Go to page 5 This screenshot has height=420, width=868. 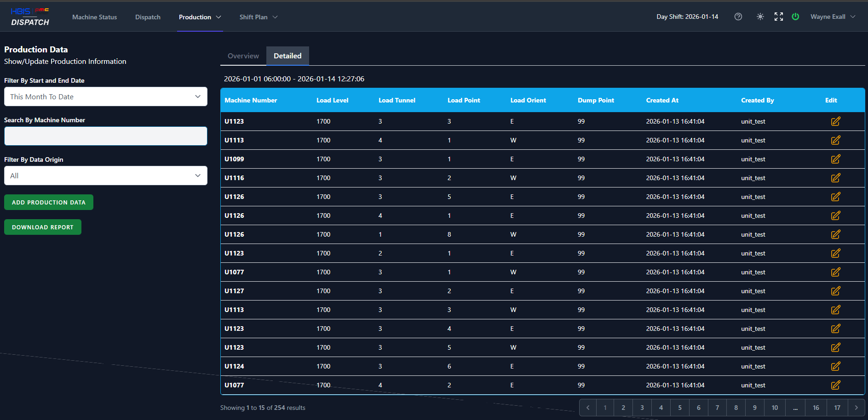680,408
